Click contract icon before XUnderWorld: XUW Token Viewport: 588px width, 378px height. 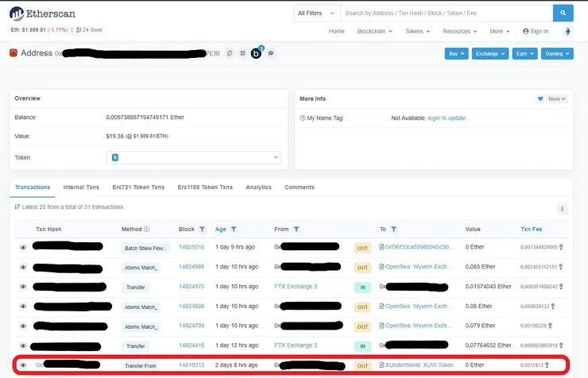point(381,364)
